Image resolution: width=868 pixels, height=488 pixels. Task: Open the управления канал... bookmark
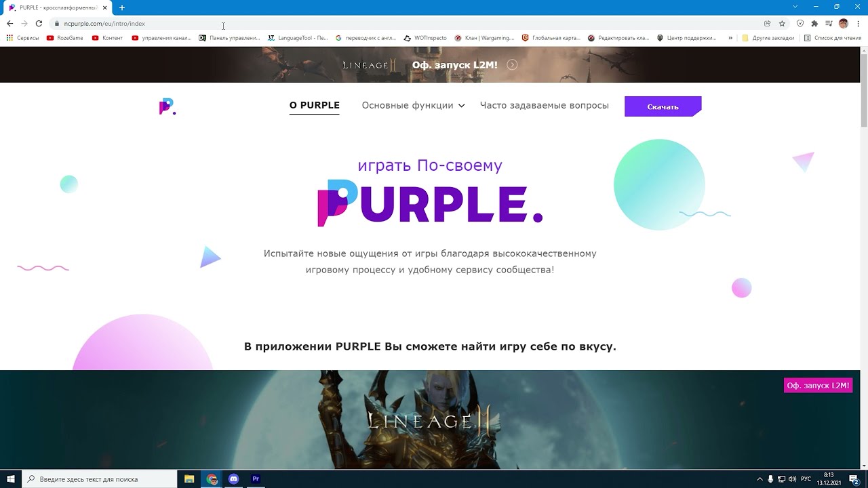pyautogui.click(x=161, y=38)
